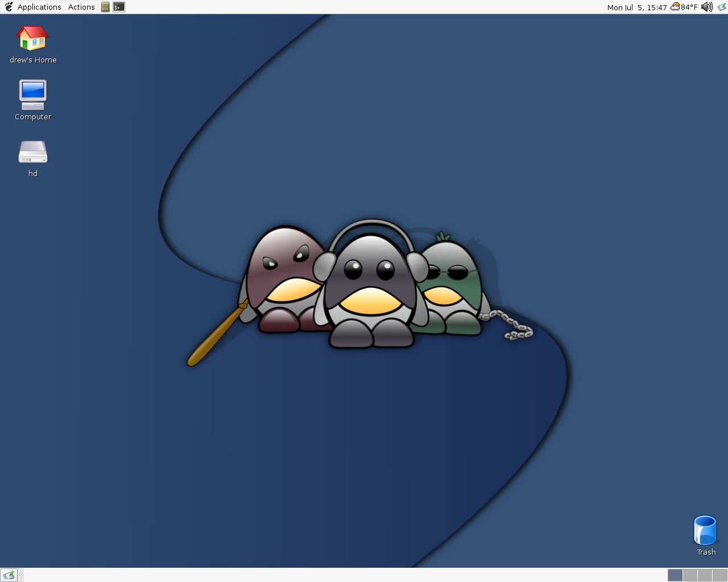
Task: Launch the terminal from the top panel
Action: click(119, 7)
